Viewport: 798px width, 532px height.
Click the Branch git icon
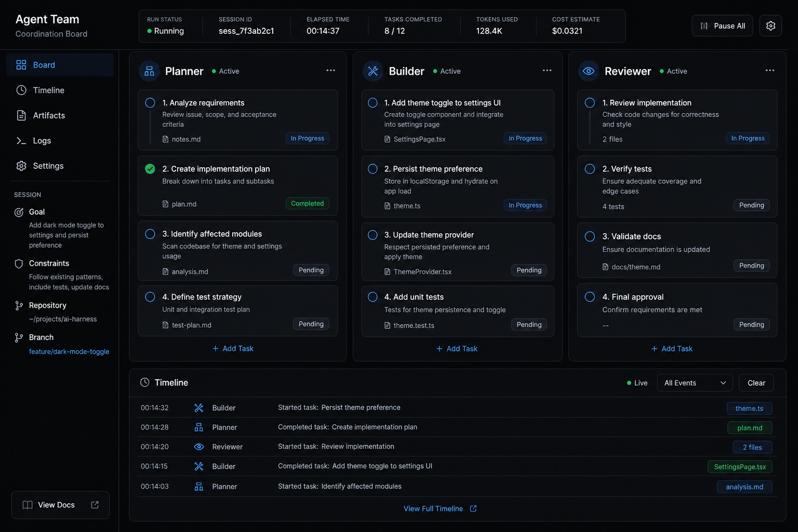19,338
